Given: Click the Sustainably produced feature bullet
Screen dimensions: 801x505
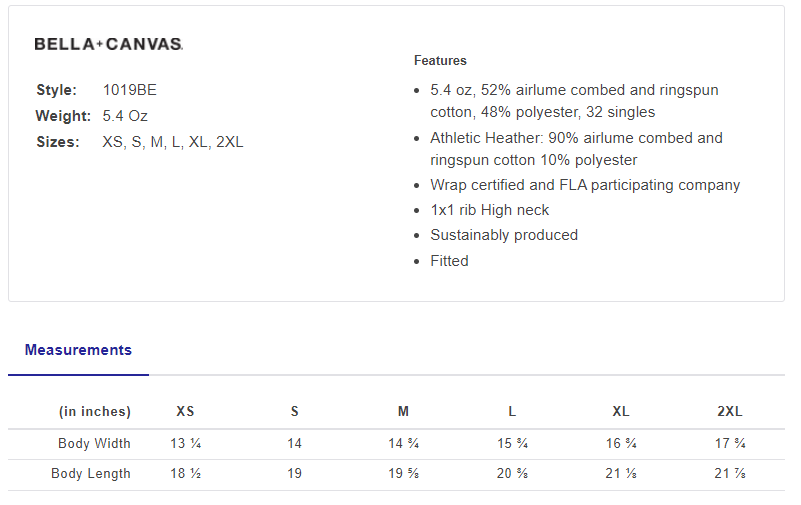Looking at the screenshot, I should pyautogui.click(x=504, y=235).
